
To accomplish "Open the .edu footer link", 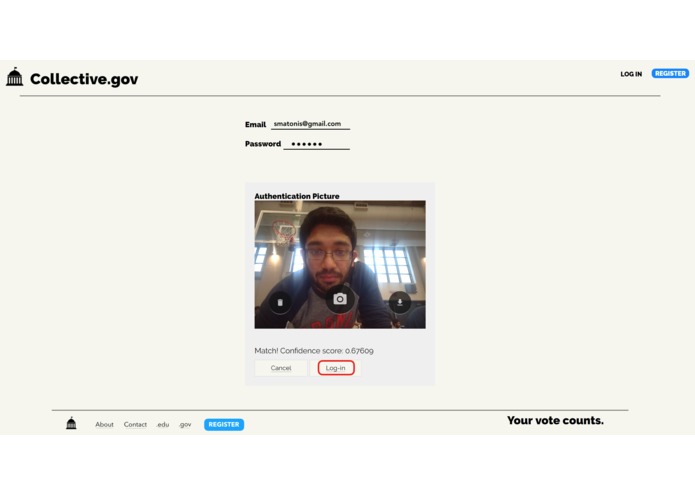I will pos(163,424).
